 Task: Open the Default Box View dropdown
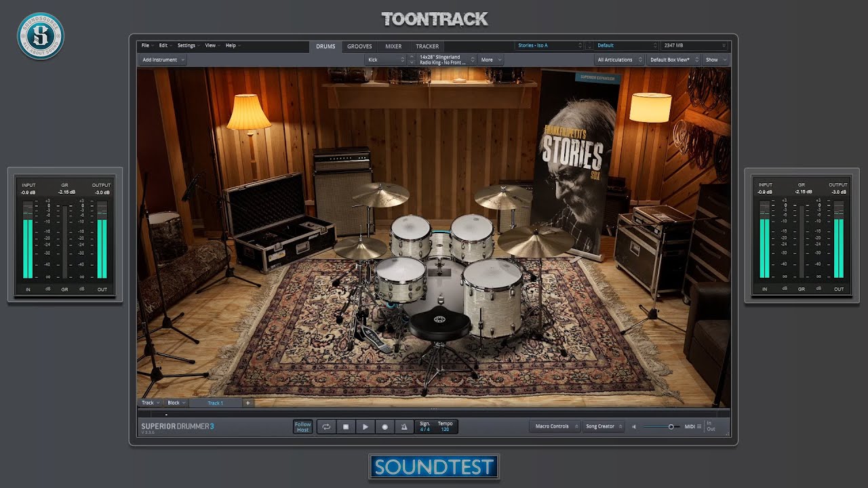(674, 60)
